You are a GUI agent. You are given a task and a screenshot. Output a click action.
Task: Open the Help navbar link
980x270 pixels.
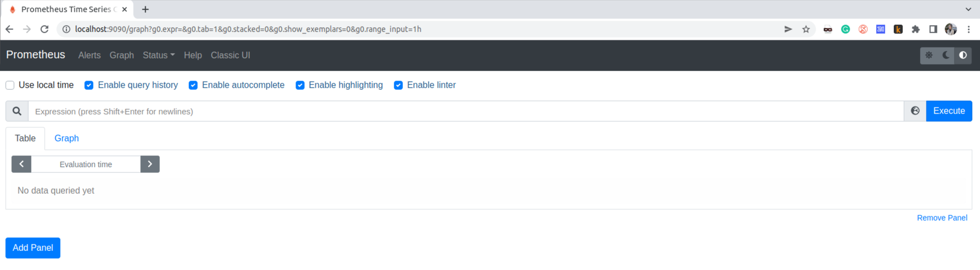193,55
